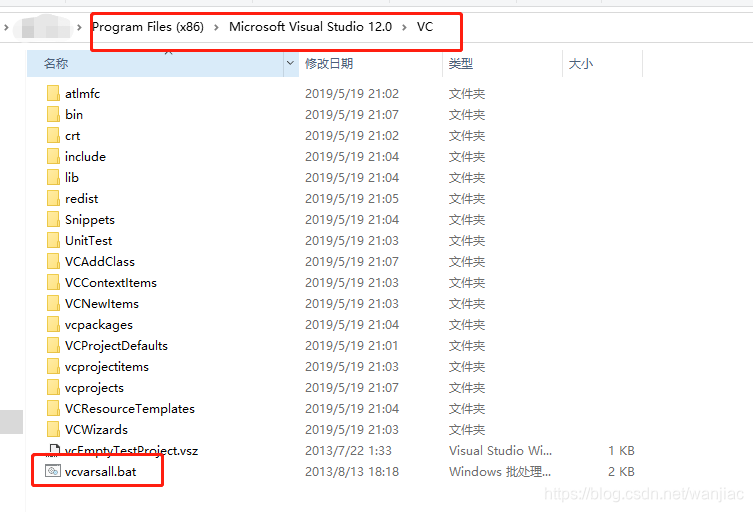Select the crt folder name

pos(72,135)
